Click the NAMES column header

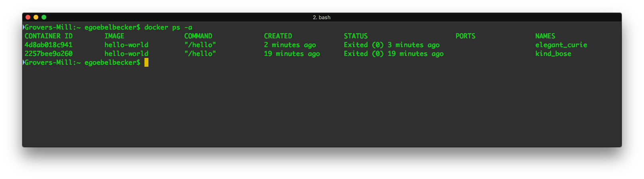[545, 36]
